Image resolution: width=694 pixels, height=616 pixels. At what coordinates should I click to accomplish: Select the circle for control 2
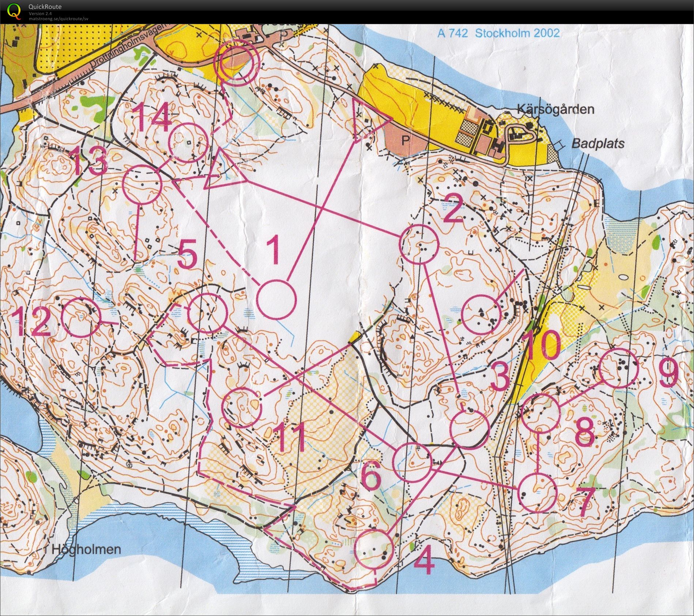pos(419,244)
